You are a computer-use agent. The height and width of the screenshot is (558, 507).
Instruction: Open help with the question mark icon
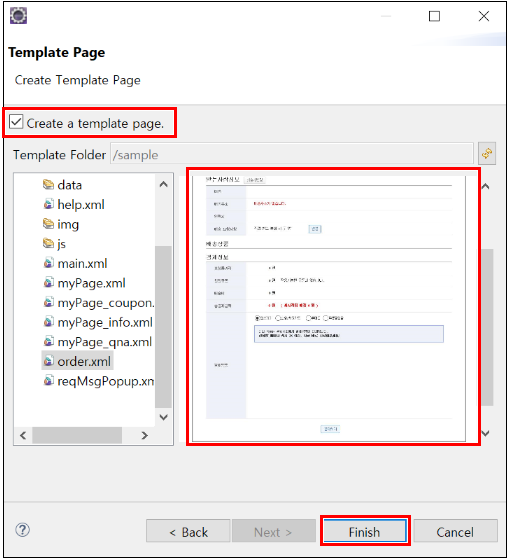[22, 530]
